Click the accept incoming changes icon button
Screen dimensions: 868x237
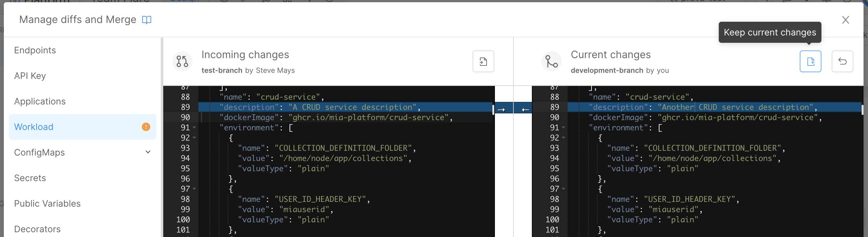[x=483, y=61]
